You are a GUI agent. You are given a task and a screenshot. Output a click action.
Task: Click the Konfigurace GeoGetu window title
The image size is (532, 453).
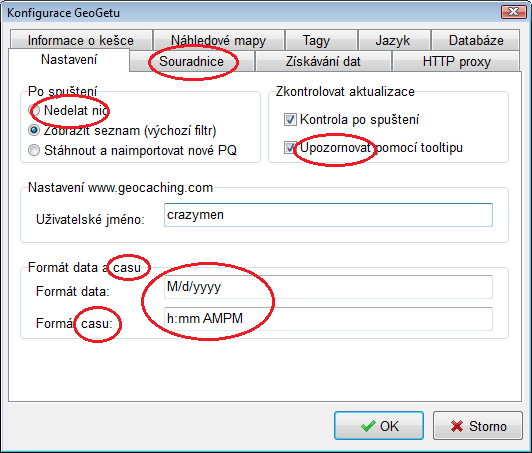[x=63, y=13]
